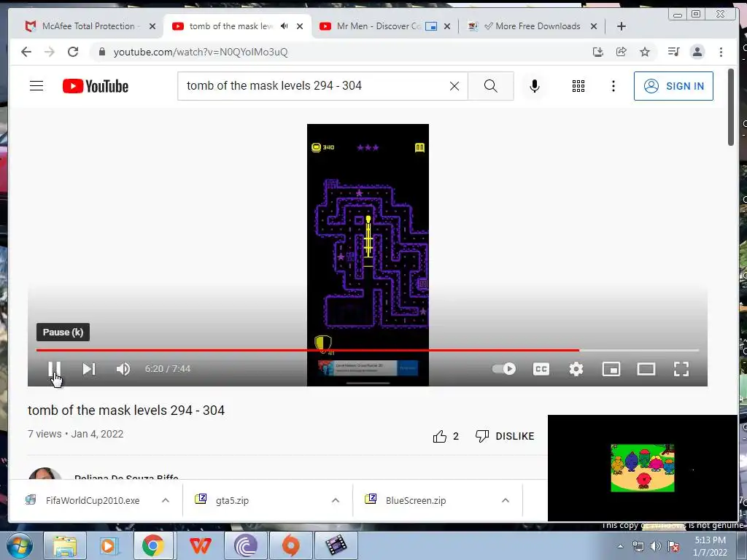This screenshot has width=747, height=560.
Task: Click the channel avatar below the video
Action: point(44,474)
